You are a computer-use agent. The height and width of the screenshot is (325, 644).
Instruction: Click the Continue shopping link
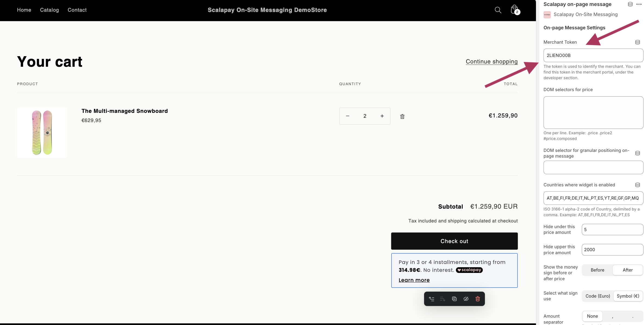491,62
